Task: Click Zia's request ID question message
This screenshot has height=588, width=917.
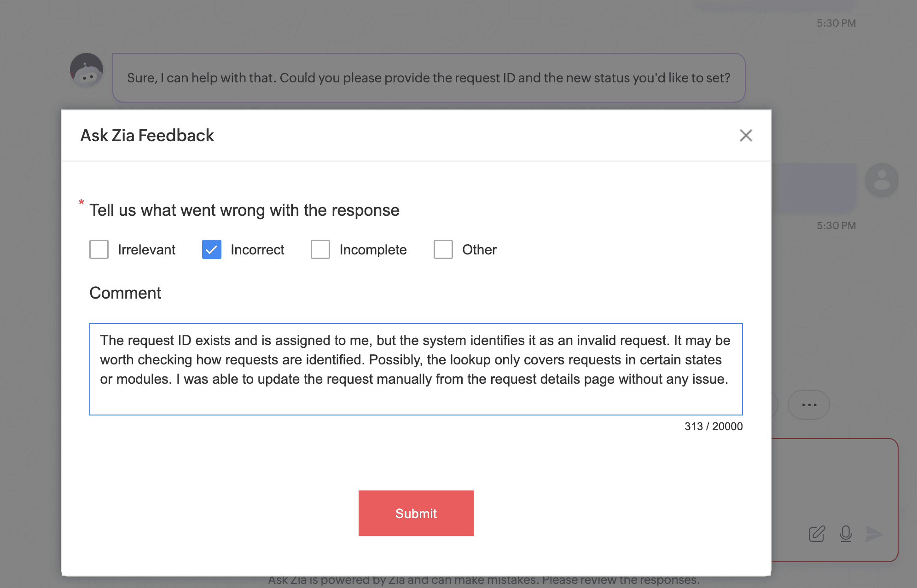Action: pyautogui.click(x=429, y=78)
